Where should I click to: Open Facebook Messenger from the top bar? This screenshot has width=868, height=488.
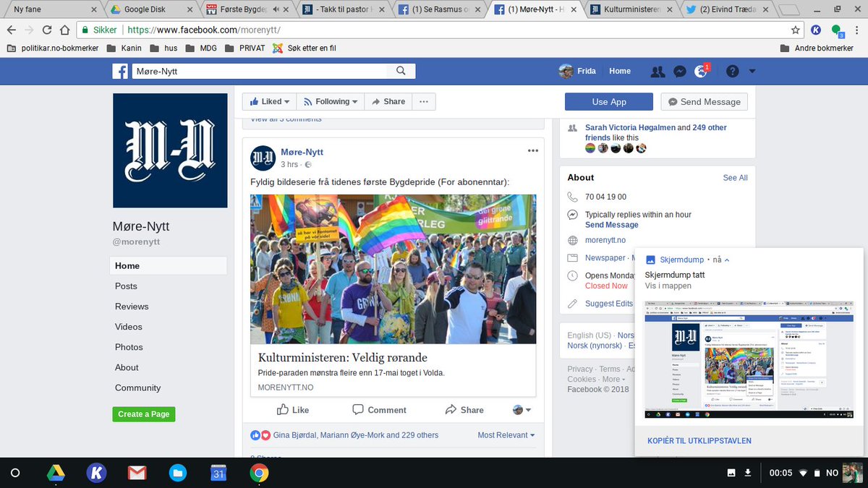pyautogui.click(x=679, y=71)
